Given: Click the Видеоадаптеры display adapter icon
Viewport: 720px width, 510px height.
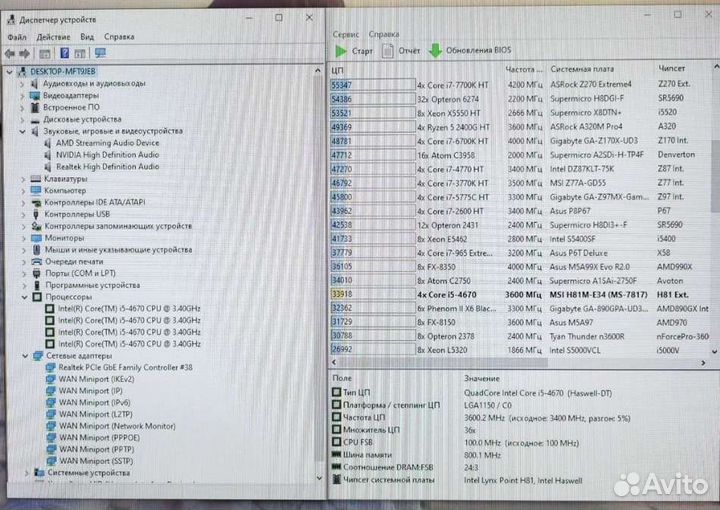Looking at the screenshot, I should [35, 95].
